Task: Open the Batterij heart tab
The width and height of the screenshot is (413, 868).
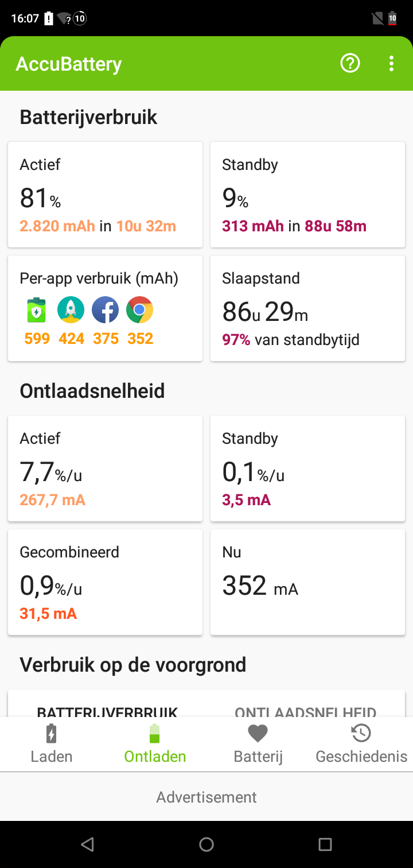Action: point(258,744)
